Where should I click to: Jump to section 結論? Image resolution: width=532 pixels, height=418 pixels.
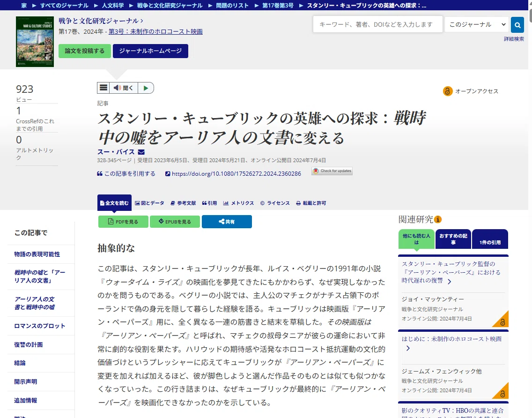point(20,363)
